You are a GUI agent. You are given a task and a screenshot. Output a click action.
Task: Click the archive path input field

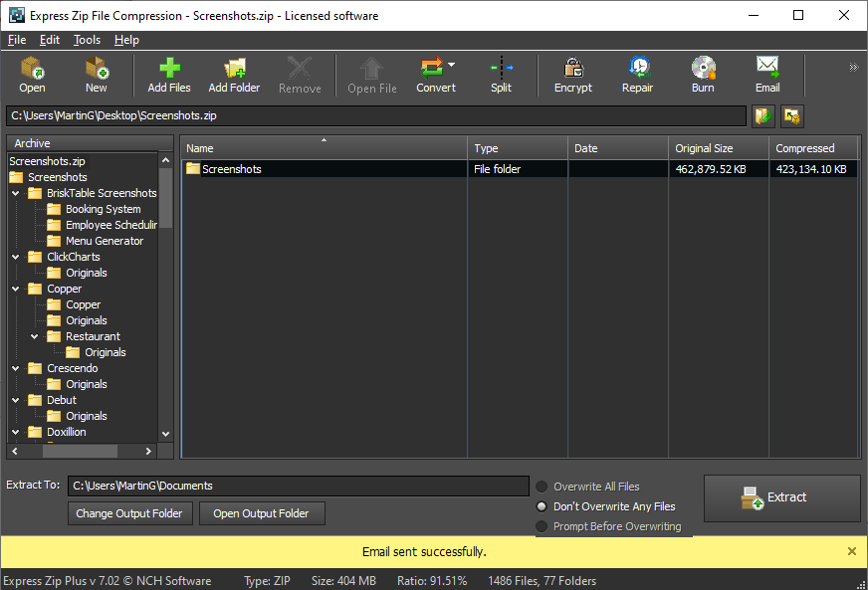coord(376,115)
